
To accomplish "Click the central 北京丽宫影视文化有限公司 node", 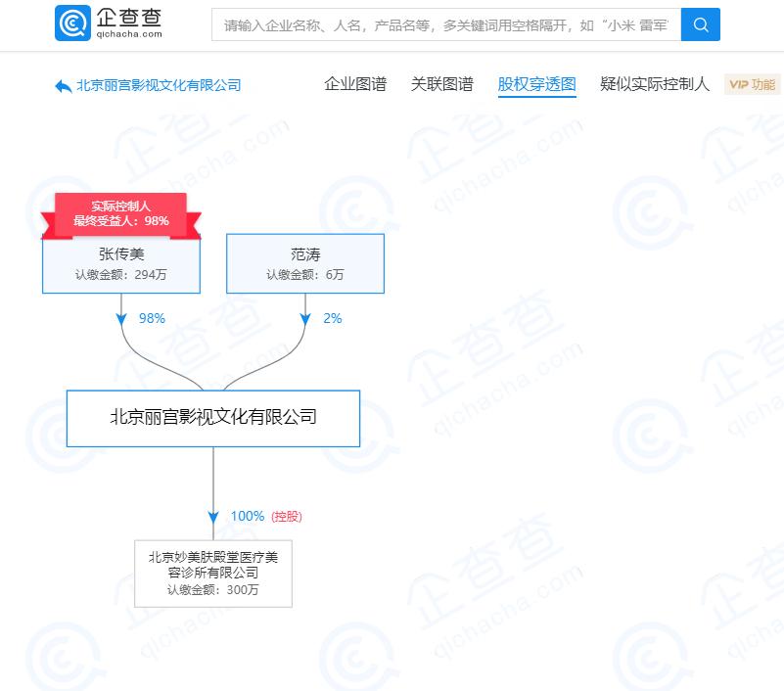I will click(212, 418).
